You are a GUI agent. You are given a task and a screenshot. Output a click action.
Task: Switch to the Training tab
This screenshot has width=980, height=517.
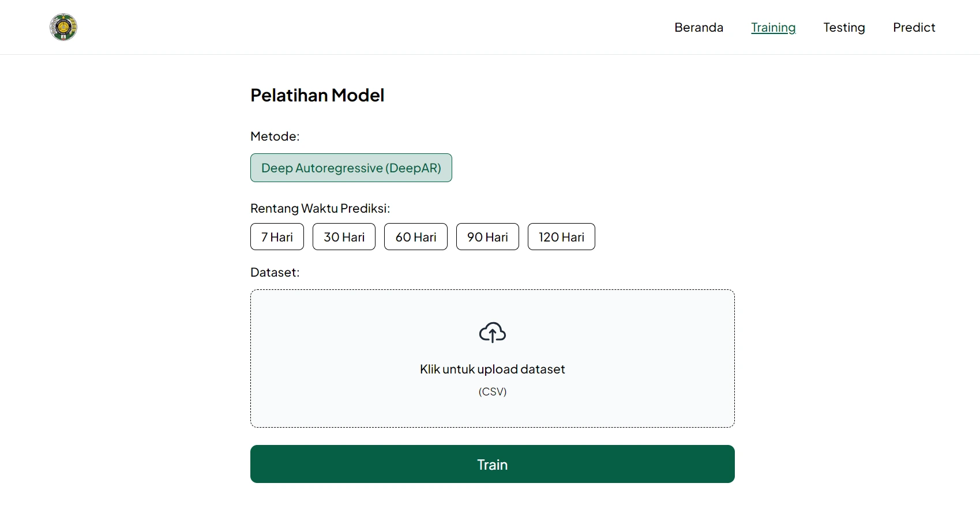click(x=773, y=27)
